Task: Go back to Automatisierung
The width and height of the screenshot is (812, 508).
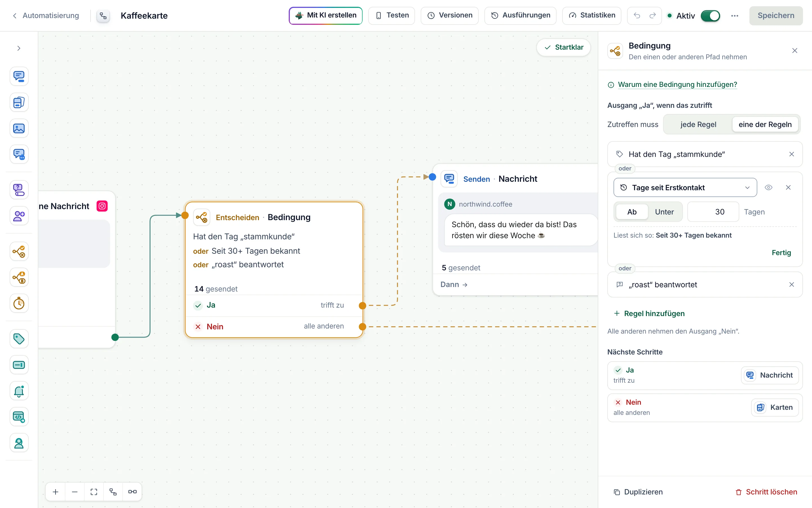Action: (x=46, y=16)
